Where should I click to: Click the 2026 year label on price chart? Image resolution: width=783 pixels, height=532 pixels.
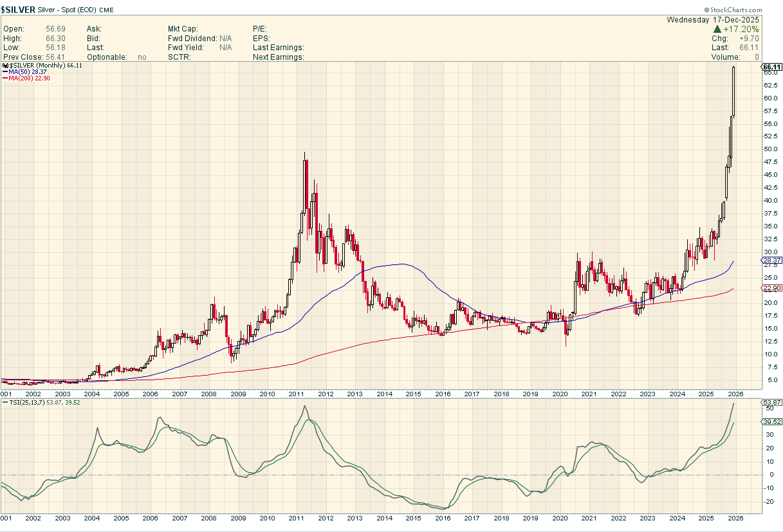735,394
